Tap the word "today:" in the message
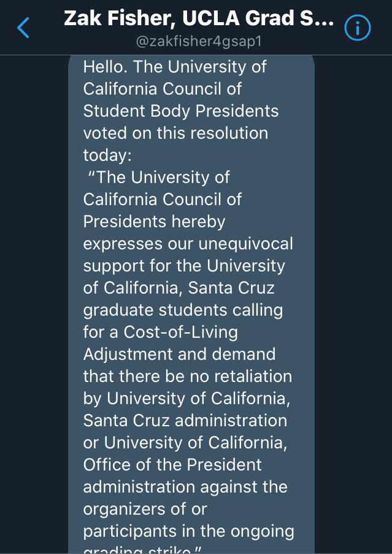 pyautogui.click(x=107, y=155)
